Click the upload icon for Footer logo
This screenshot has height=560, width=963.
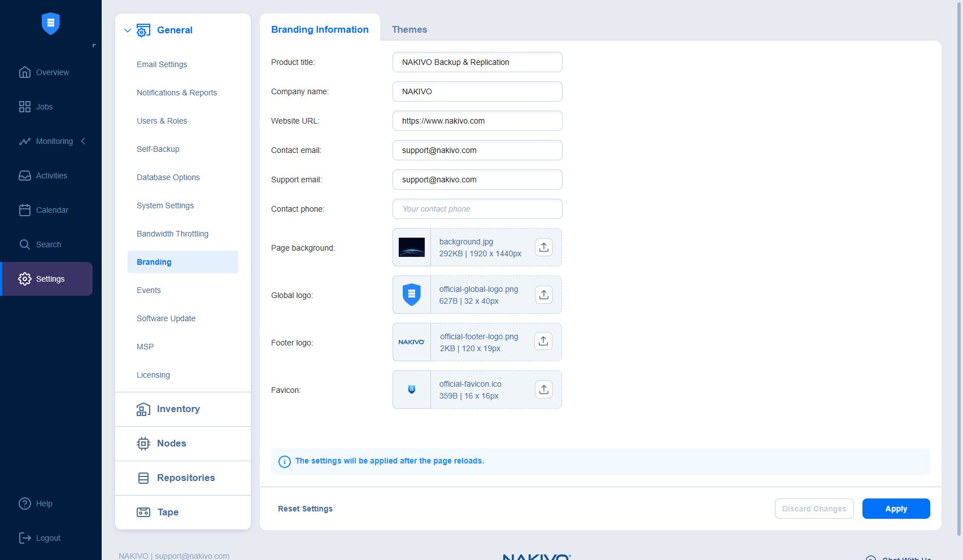[543, 341]
